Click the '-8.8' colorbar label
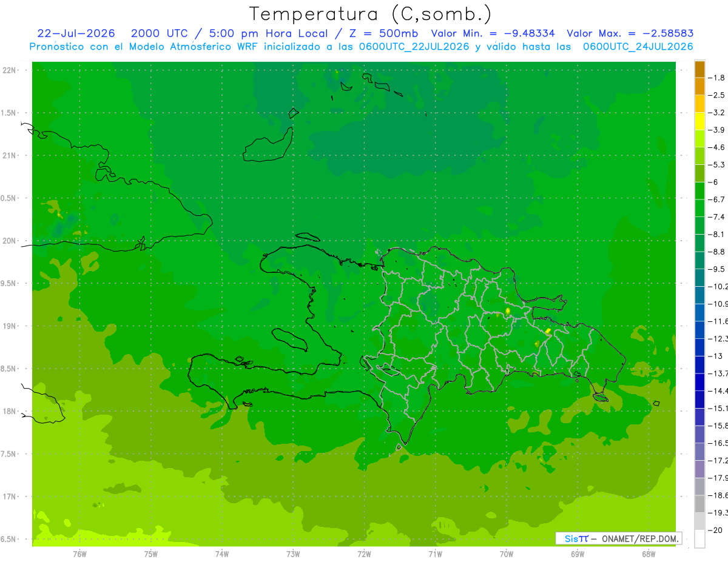The image size is (728, 562). click(x=716, y=252)
